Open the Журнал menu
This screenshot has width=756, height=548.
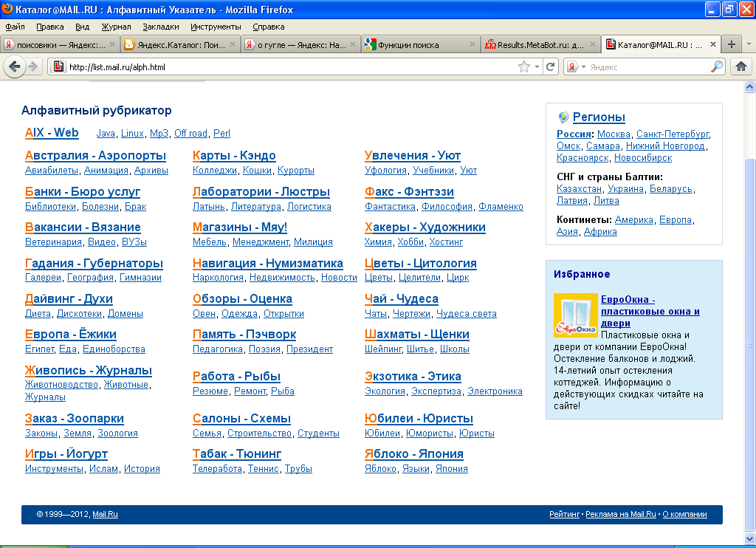coord(116,27)
